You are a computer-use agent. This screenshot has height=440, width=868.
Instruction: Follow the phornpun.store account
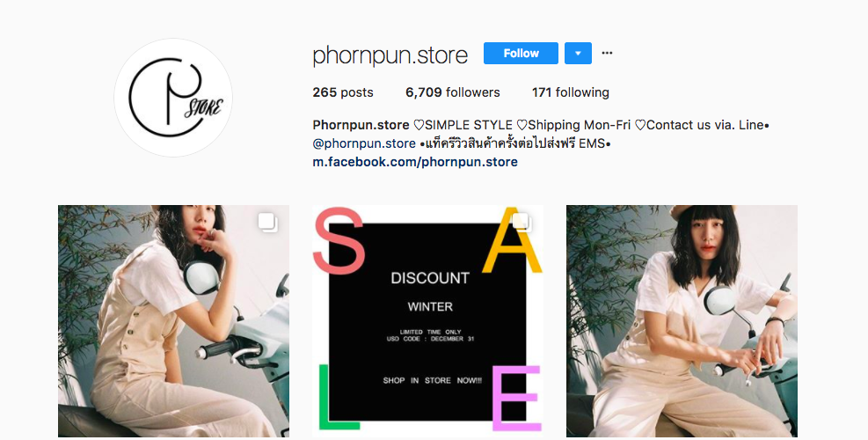pos(521,53)
